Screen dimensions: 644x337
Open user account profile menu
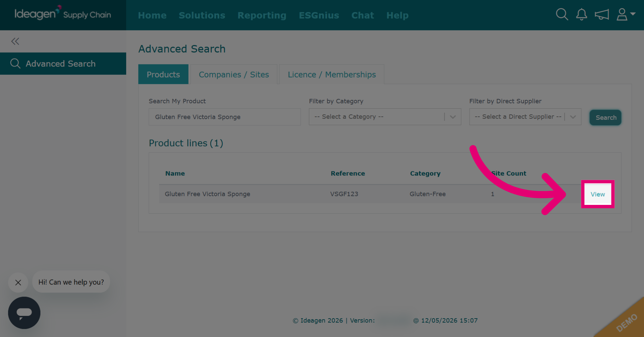click(626, 14)
